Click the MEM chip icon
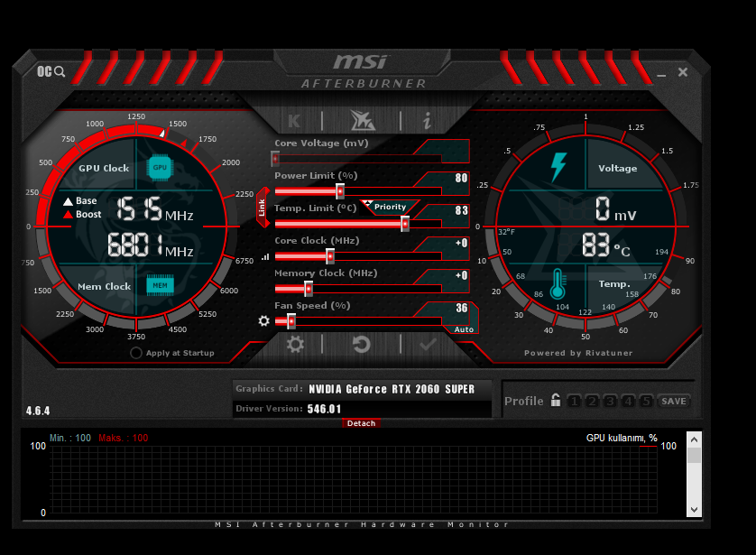The image size is (756, 555). (x=160, y=285)
